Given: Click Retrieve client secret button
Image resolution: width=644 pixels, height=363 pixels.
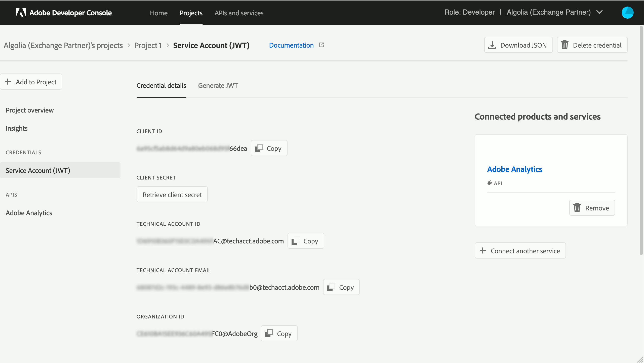Looking at the screenshot, I should pos(172,195).
